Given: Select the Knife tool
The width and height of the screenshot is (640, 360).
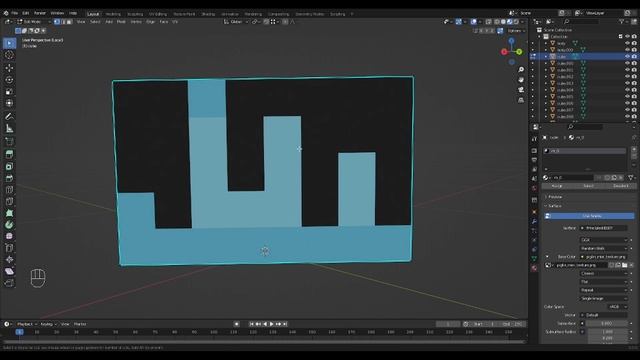Looking at the screenshot, I should tap(9, 201).
